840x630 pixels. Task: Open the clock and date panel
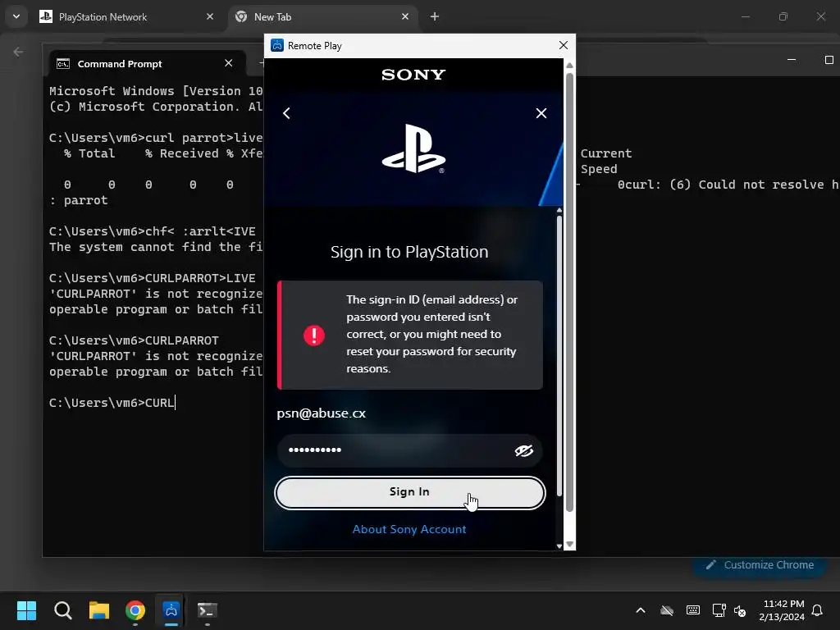(782, 610)
